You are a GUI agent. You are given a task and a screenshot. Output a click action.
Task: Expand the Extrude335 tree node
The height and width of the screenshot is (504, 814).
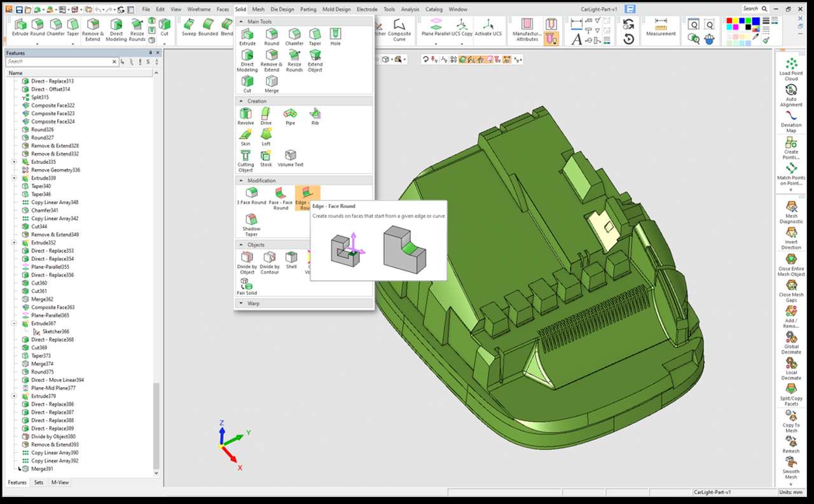coord(14,162)
